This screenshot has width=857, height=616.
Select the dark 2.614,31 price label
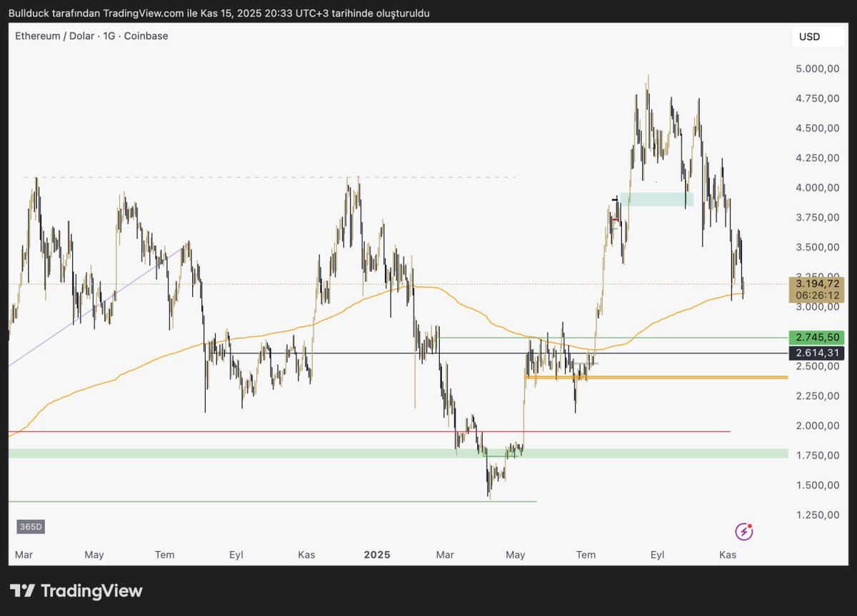pyautogui.click(x=816, y=353)
